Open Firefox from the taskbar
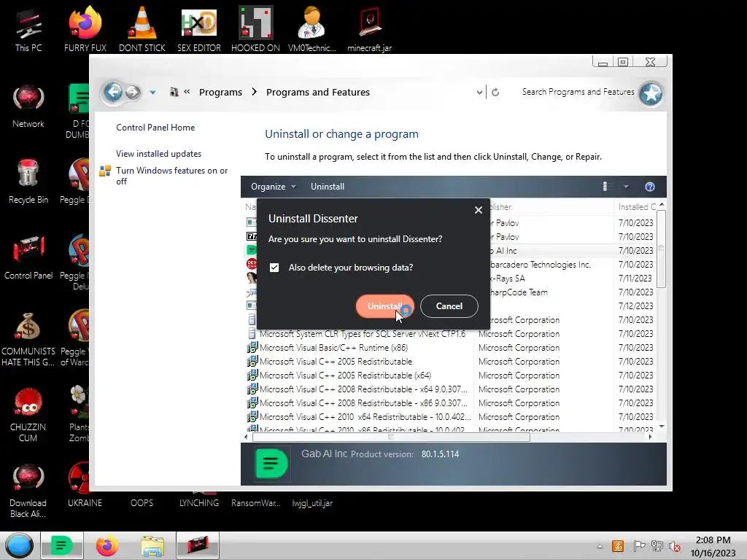 pyautogui.click(x=107, y=545)
